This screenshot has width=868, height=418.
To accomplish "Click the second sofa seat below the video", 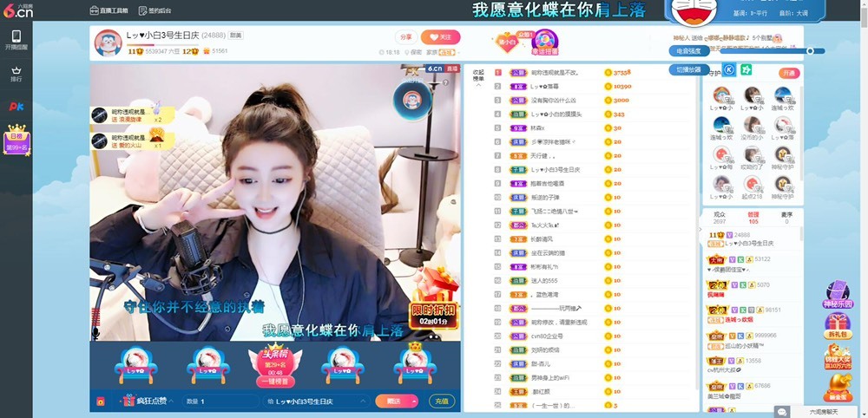I will click(207, 365).
